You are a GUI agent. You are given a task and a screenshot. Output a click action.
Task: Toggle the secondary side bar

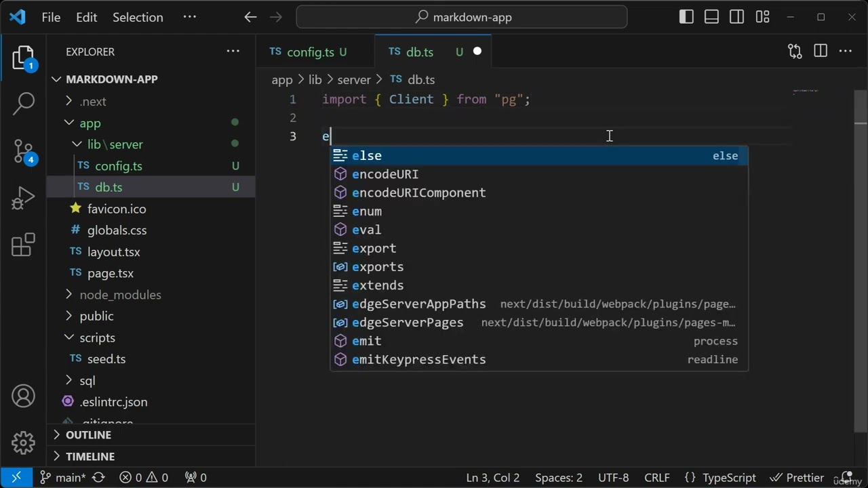737,18
